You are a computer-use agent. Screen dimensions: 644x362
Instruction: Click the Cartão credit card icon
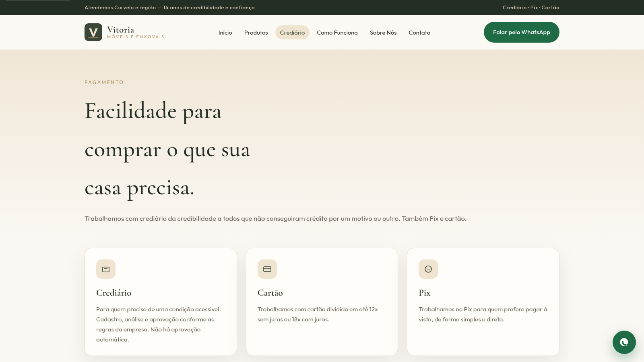pyautogui.click(x=267, y=269)
